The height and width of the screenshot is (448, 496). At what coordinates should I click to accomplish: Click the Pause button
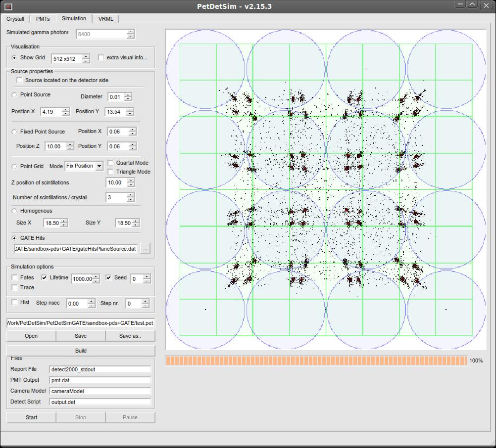130,417
